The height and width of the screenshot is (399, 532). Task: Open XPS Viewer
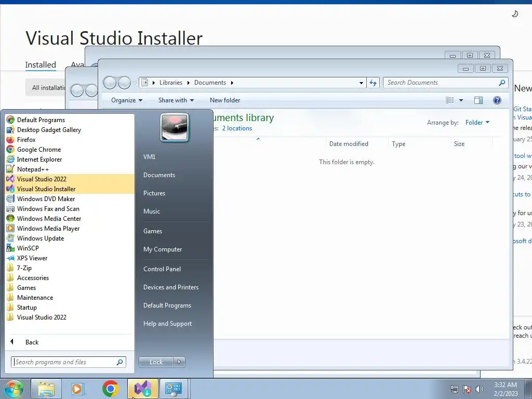coord(70,258)
